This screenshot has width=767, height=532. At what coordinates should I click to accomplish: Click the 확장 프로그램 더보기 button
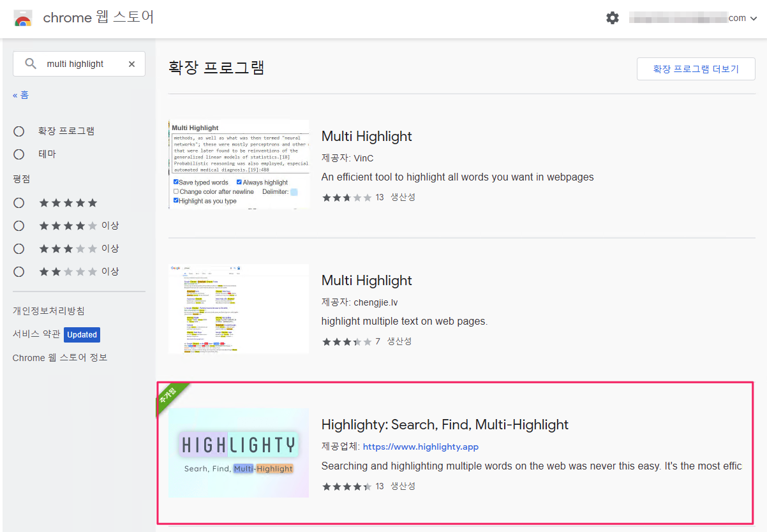[696, 68]
